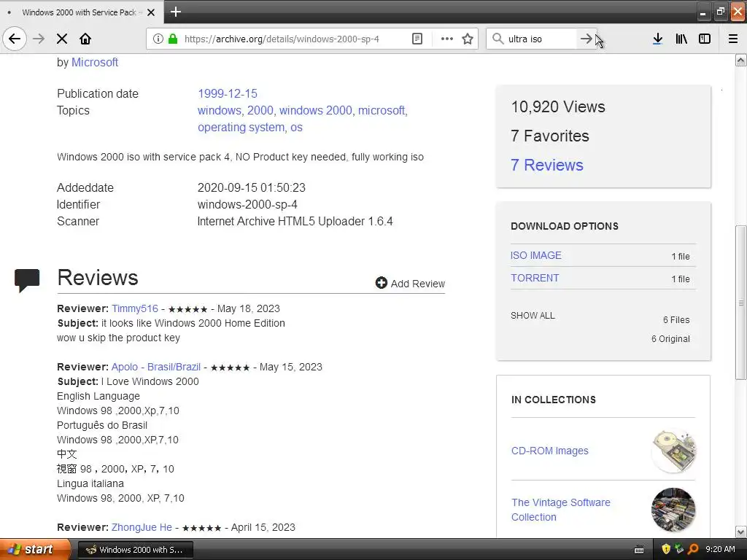
Task: Open the 1999-12-15 publication date link
Action: (228, 93)
